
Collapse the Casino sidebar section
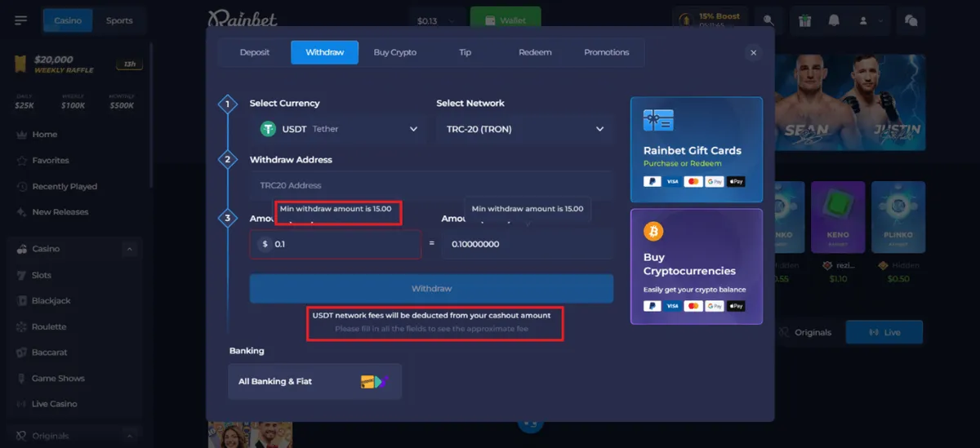[x=130, y=249]
